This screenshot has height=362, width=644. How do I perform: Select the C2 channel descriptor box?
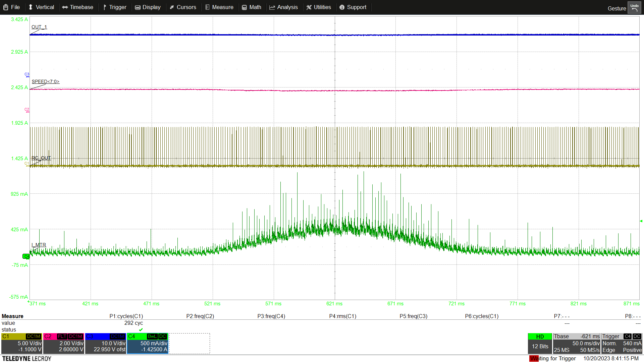click(64, 343)
